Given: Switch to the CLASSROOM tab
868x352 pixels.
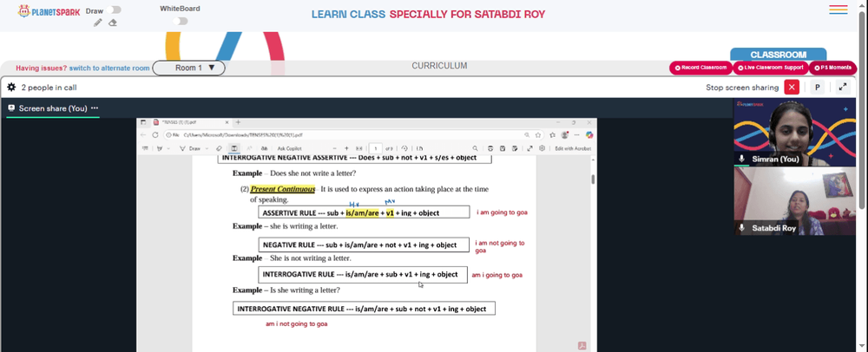Looking at the screenshot, I should (779, 55).
